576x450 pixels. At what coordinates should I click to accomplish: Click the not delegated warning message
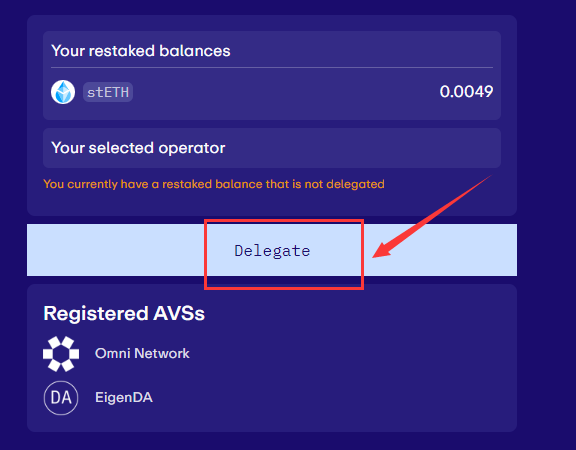click(214, 184)
